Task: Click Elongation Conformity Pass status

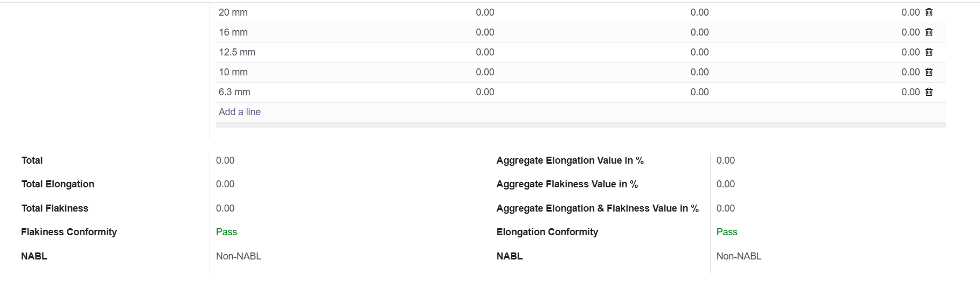Action: [x=727, y=232]
